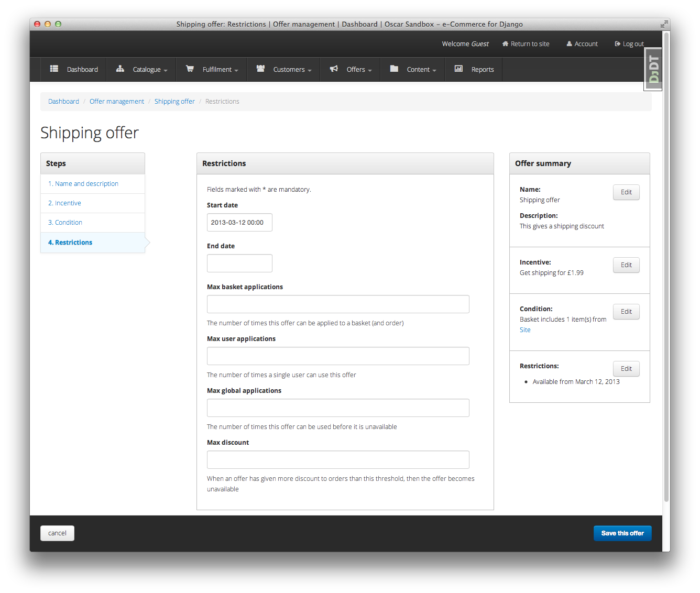Click Offer management breadcrumb link
Screen dimensions: 700x593
[117, 102]
